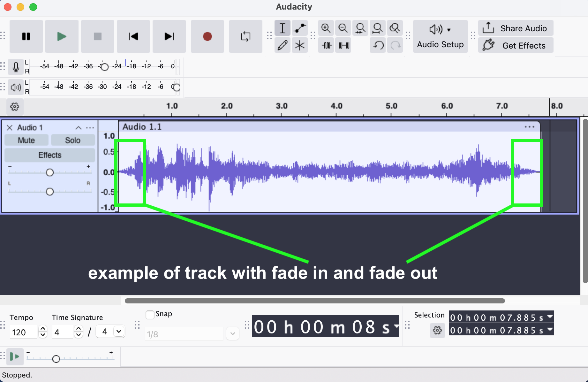This screenshot has width=588, height=382.
Task: Adjust the playback speed slider knob
Action: click(x=56, y=359)
